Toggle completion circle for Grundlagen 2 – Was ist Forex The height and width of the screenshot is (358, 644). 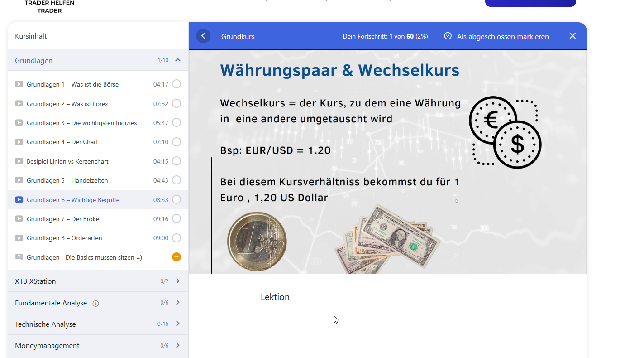coord(177,104)
